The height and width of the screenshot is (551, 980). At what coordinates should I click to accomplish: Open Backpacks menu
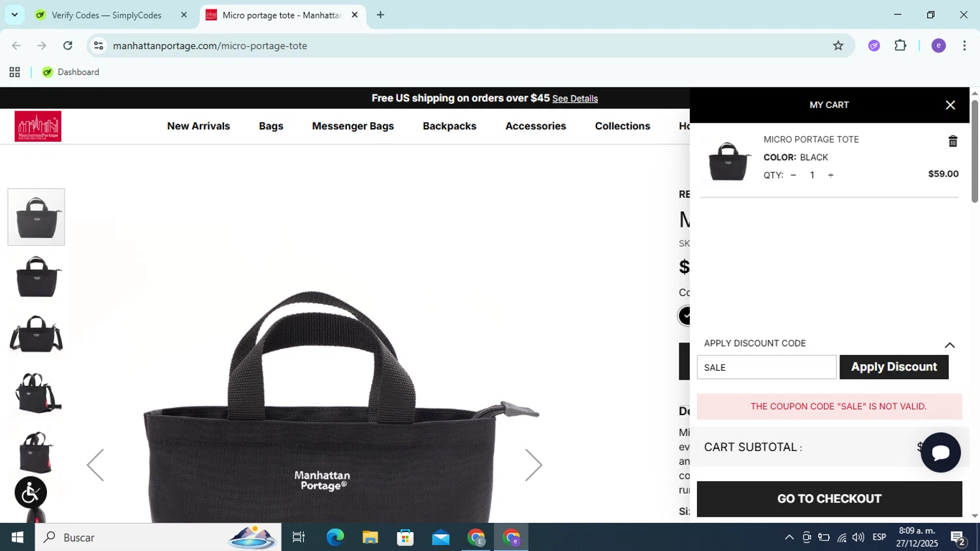coord(449,126)
